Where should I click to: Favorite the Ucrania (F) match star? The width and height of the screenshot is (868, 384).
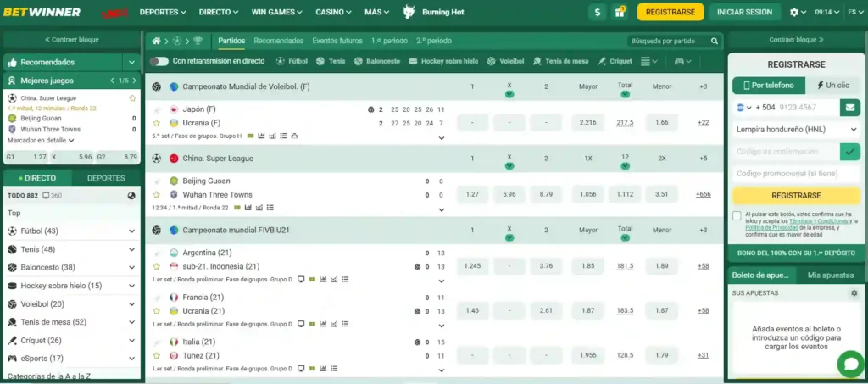click(157, 123)
